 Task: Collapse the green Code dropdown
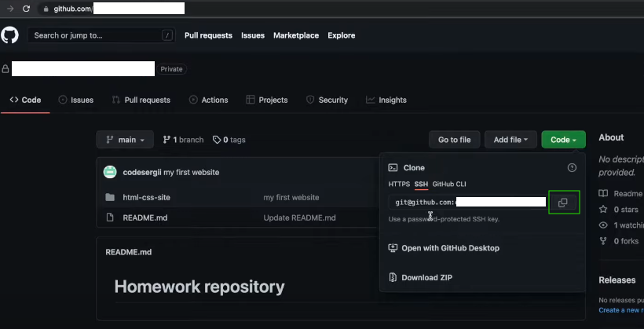pyautogui.click(x=563, y=140)
